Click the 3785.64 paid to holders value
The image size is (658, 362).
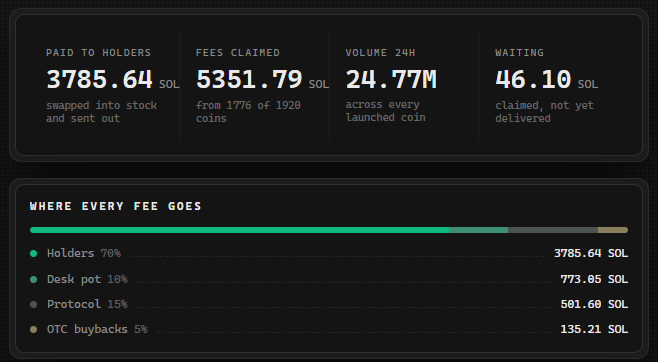coord(99,79)
